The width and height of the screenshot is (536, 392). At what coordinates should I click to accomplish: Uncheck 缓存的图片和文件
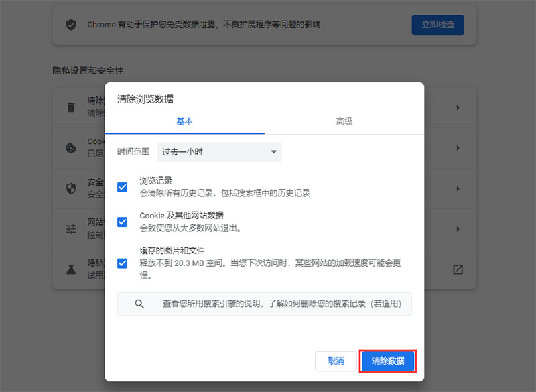(122, 264)
